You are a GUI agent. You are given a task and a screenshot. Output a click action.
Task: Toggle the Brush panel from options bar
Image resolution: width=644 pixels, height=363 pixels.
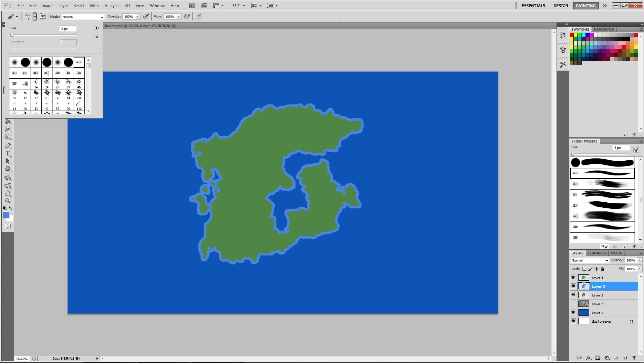click(x=43, y=16)
